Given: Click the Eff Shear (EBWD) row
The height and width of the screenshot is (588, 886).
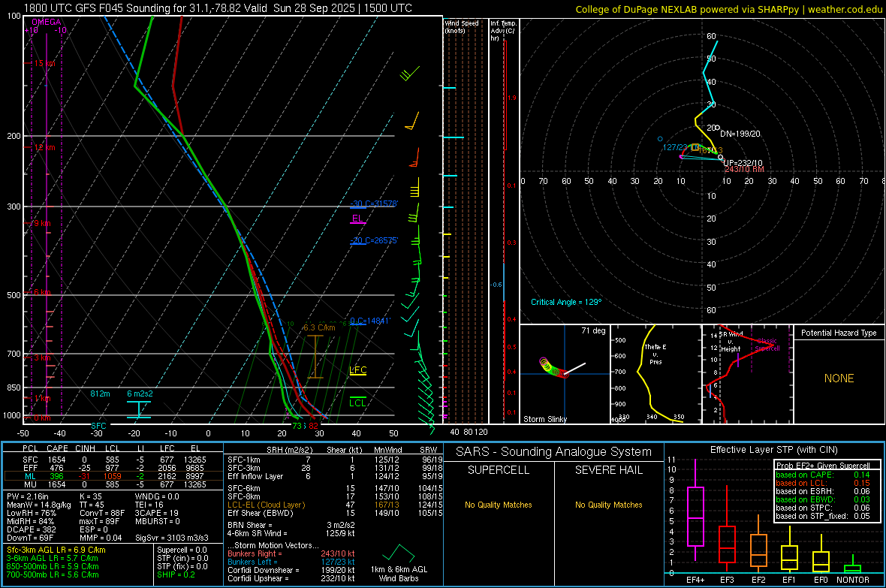Looking at the screenshot, I should click(x=335, y=513).
